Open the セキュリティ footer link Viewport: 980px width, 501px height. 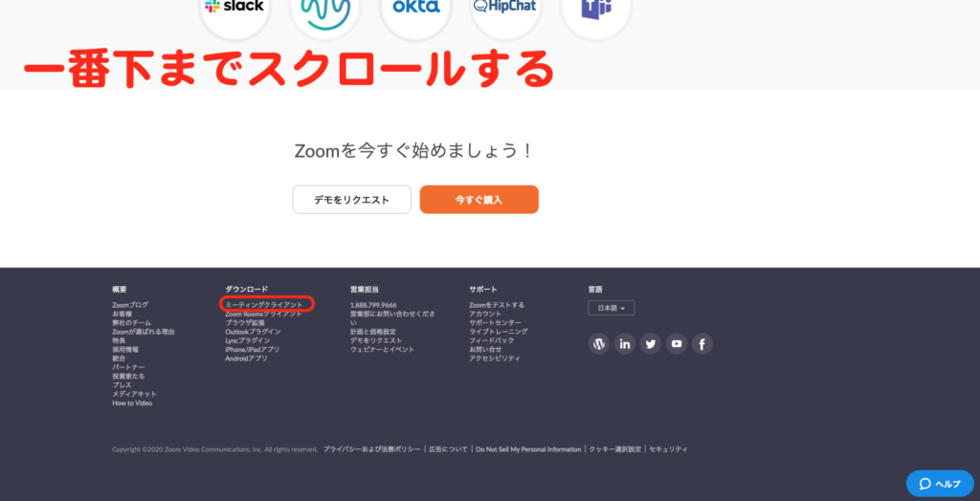[x=668, y=449]
